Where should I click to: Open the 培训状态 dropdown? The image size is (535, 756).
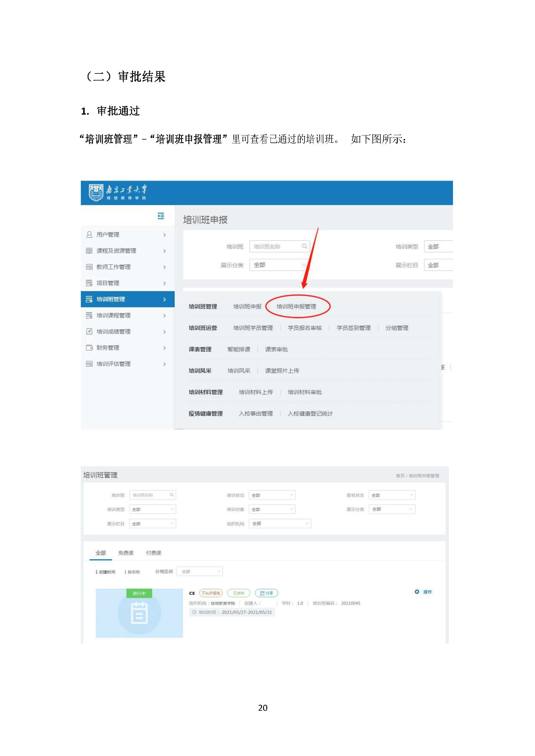(272, 495)
